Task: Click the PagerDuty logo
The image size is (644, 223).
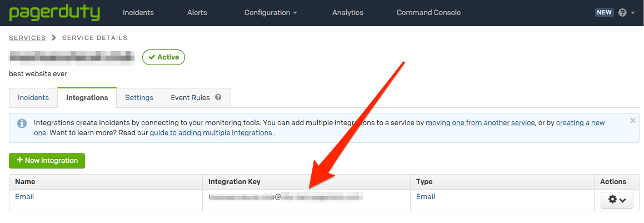Action: click(x=54, y=13)
